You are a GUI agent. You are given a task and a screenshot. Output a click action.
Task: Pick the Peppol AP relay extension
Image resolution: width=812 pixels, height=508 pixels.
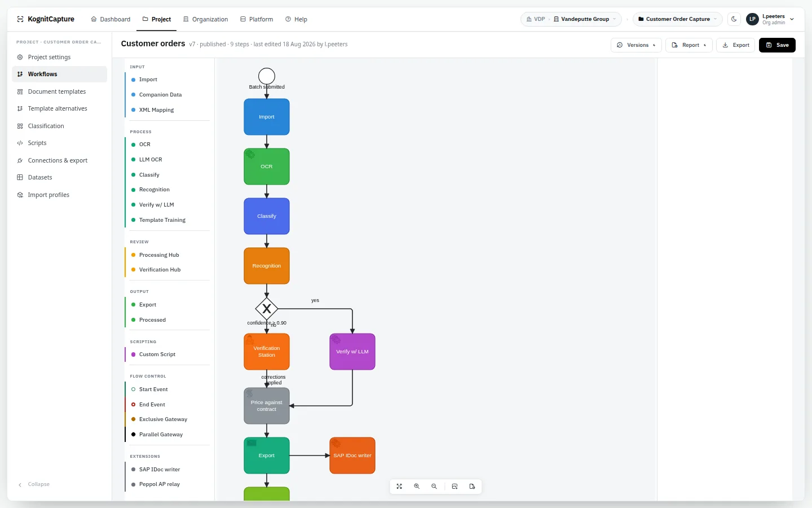[168, 484]
